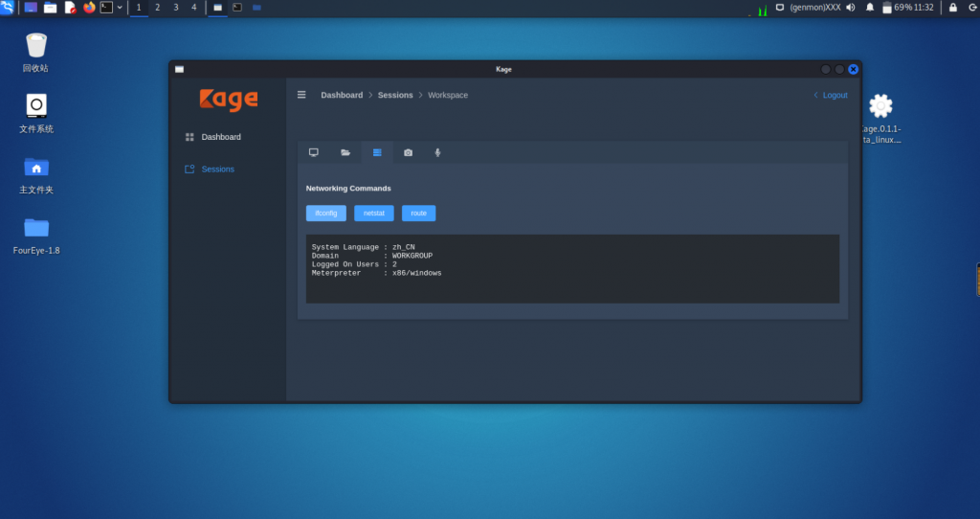Image resolution: width=980 pixels, height=519 pixels.
Task: Click the command output console area
Action: coord(572,269)
